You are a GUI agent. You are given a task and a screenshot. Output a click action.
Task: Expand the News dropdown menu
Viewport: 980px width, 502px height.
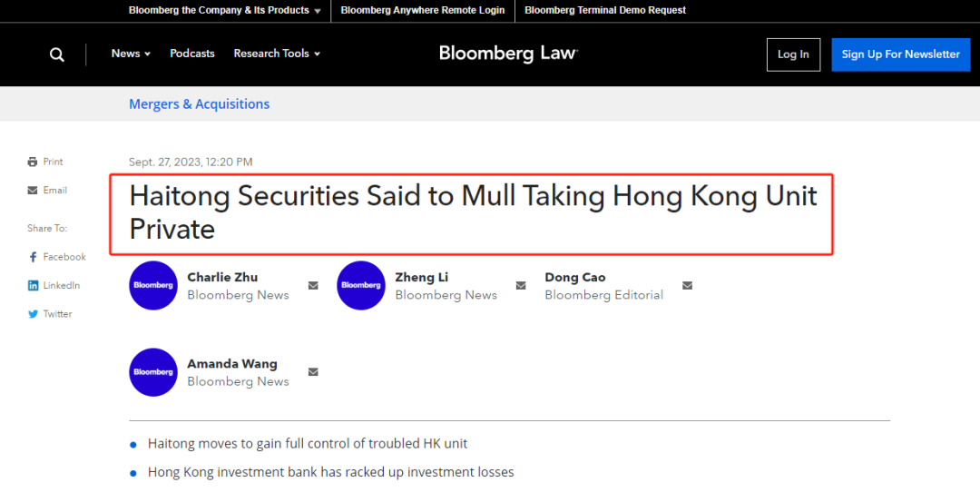[131, 54]
